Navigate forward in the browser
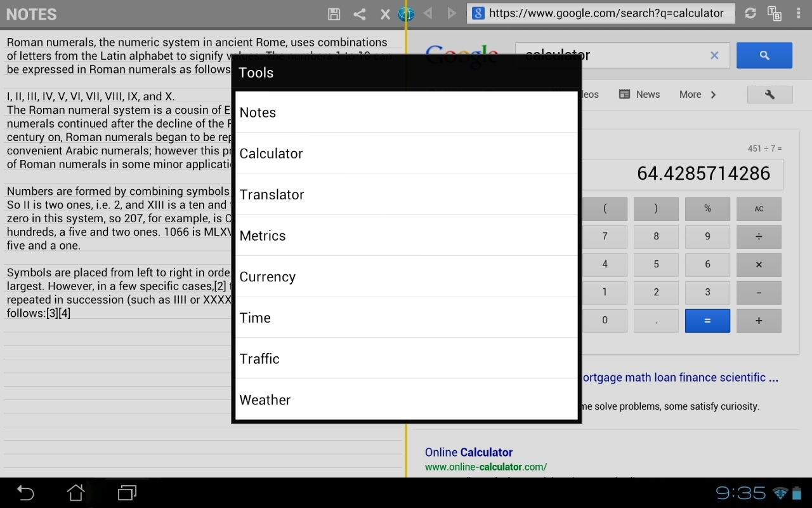 [x=450, y=13]
